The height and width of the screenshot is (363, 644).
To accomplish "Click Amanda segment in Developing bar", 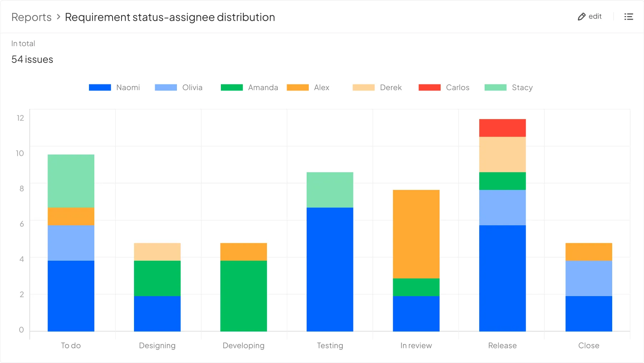I will [243, 296].
